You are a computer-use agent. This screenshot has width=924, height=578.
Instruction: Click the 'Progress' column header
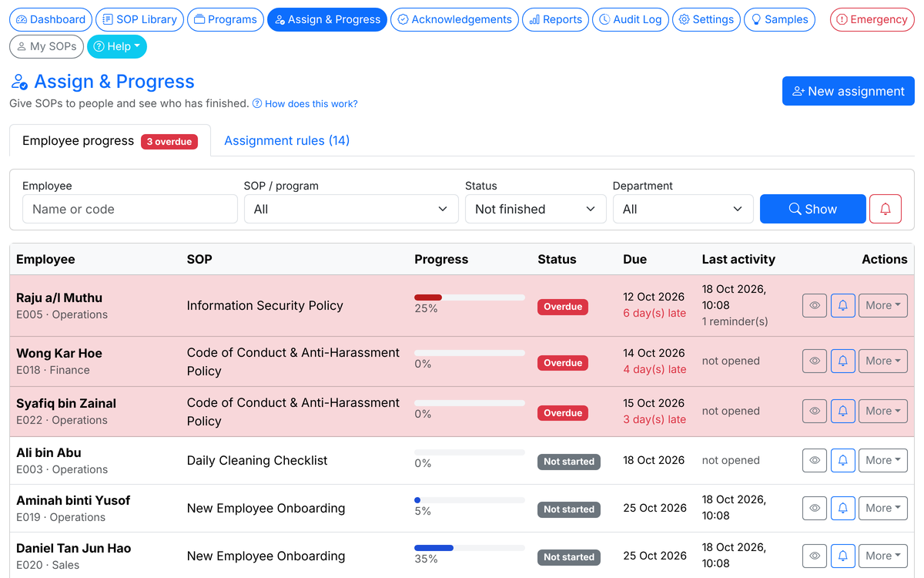[441, 259]
